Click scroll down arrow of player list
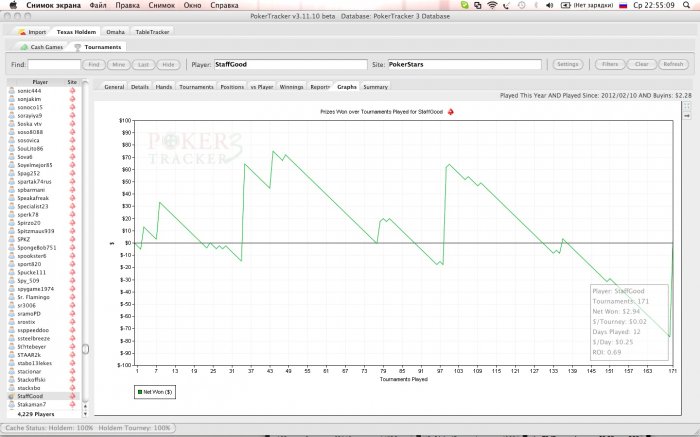Image resolution: width=700 pixels, height=437 pixels. 85,413
